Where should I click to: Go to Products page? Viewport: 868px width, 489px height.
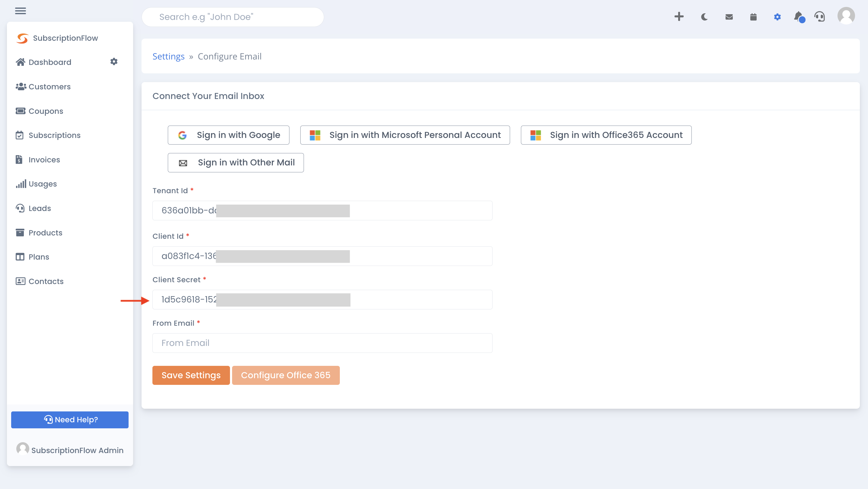click(46, 232)
